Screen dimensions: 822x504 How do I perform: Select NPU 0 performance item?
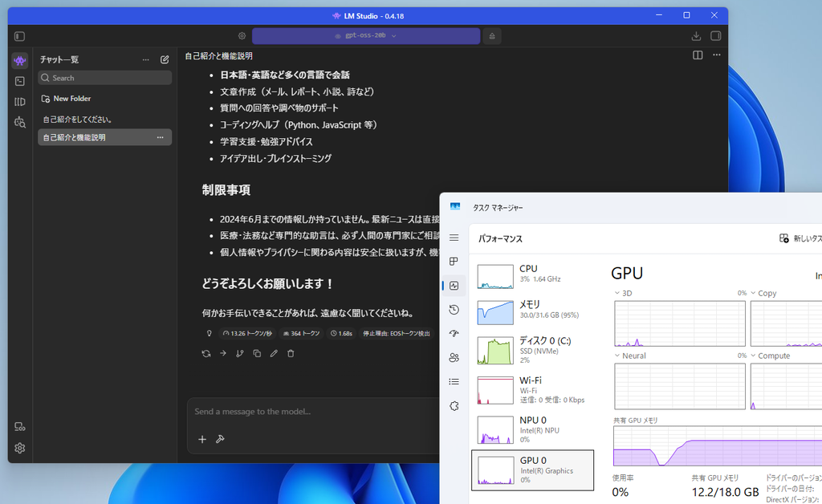[x=533, y=429]
